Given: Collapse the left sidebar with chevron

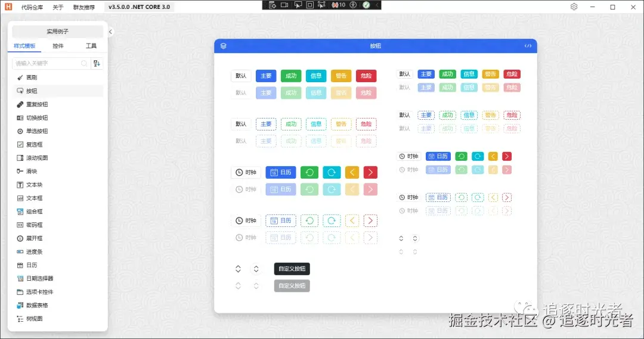Looking at the screenshot, I should coord(110,32).
